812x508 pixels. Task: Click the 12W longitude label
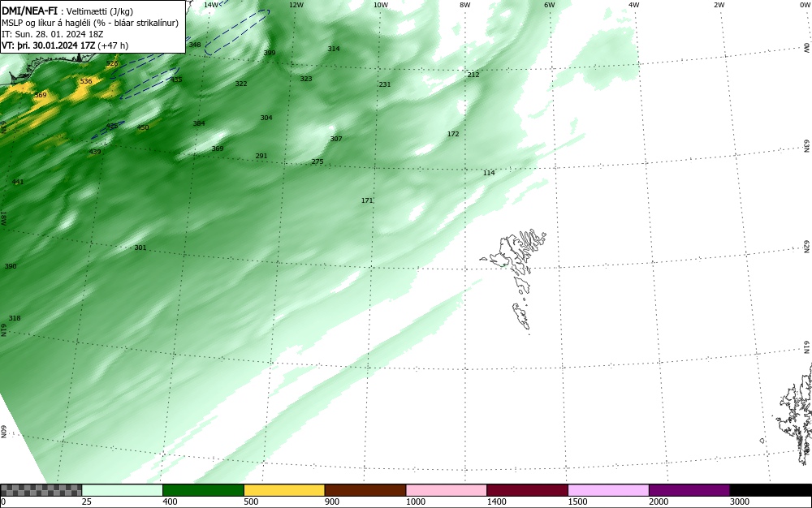pos(296,5)
